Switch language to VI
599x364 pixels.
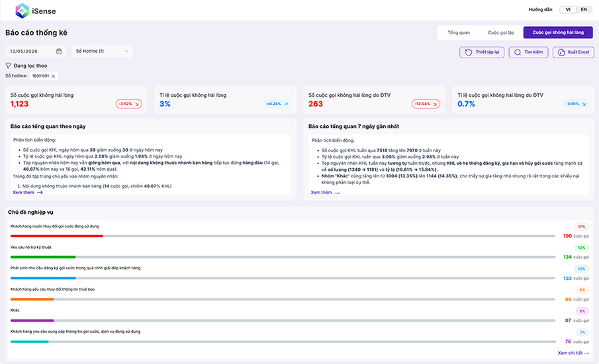(568, 9)
